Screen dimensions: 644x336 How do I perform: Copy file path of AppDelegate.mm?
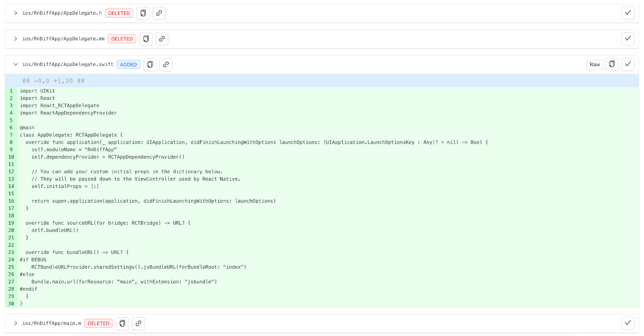point(146,39)
